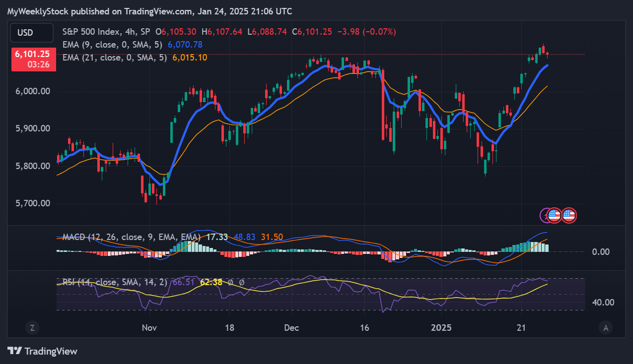Select the RSI (14, close, SMA, 14, 2) legend
The image size is (633, 364).
(x=115, y=283)
